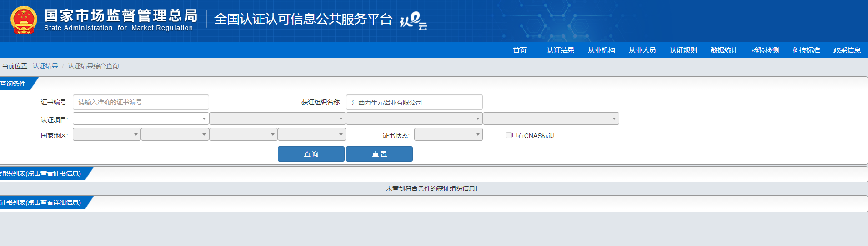Viewport: 868px width, 246px height.
Task: Open 科技标准 navigation item
Action: pyautogui.click(x=806, y=50)
